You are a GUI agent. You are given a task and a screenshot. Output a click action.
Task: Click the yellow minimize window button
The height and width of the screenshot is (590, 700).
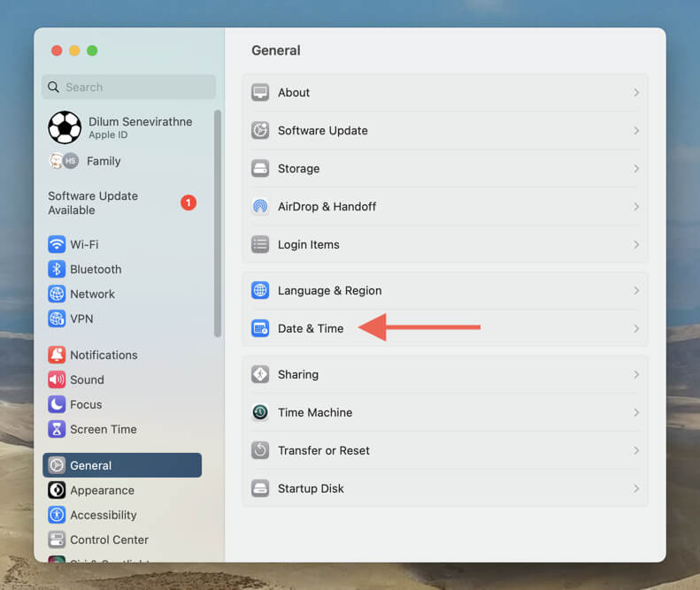74,50
